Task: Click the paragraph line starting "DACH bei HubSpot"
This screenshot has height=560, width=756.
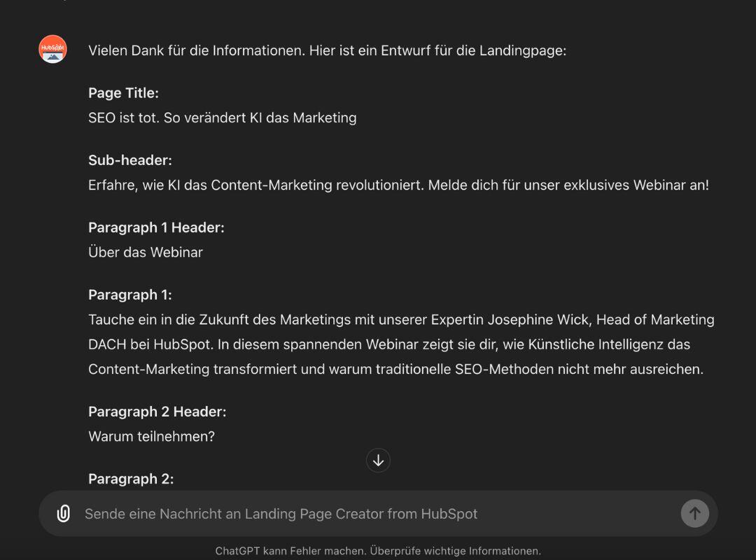Action: click(x=389, y=344)
